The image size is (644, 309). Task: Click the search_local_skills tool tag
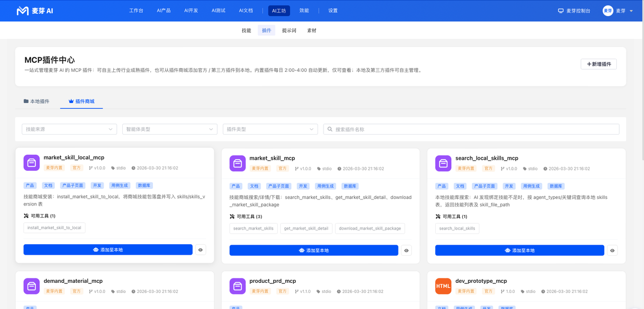[x=457, y=228]
